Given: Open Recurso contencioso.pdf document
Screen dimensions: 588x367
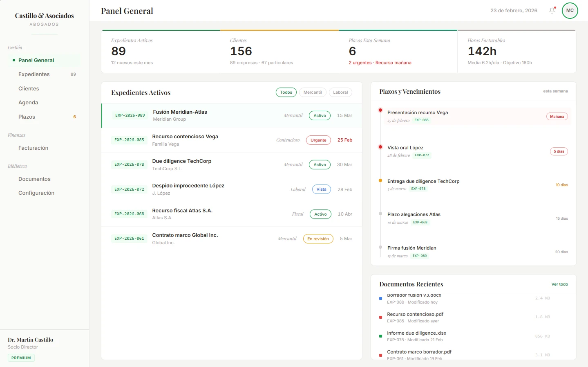Looking at the screenshot, I should [473, 317].
